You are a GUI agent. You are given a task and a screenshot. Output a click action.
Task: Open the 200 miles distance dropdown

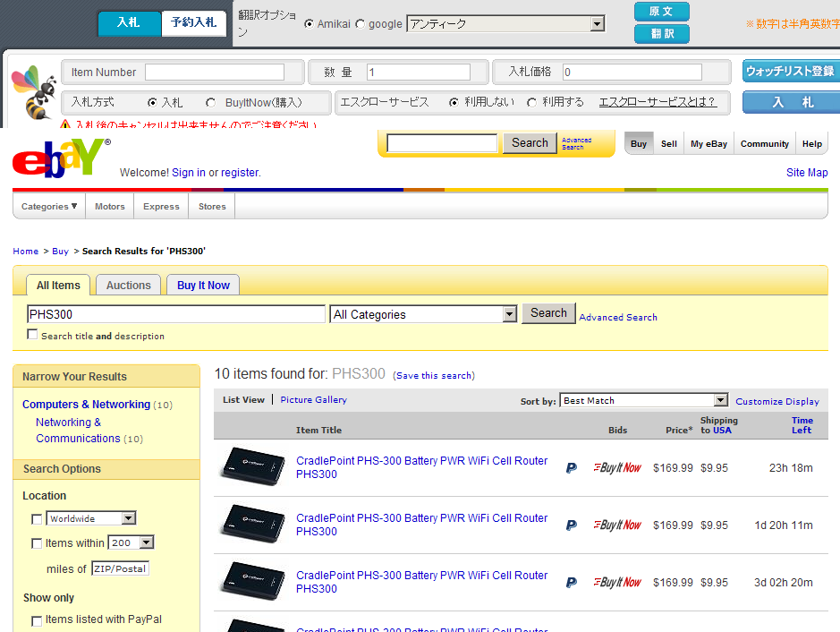click(x=131, y=542)
